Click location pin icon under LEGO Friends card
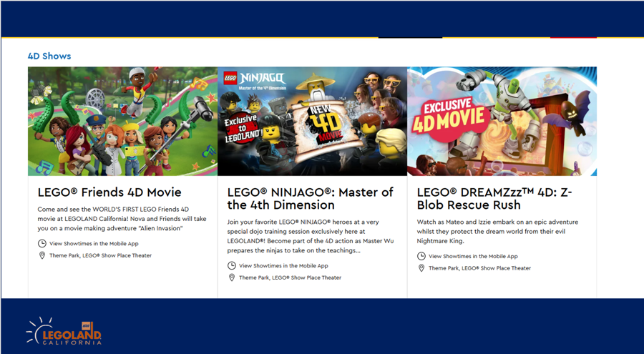 point(42,255)
